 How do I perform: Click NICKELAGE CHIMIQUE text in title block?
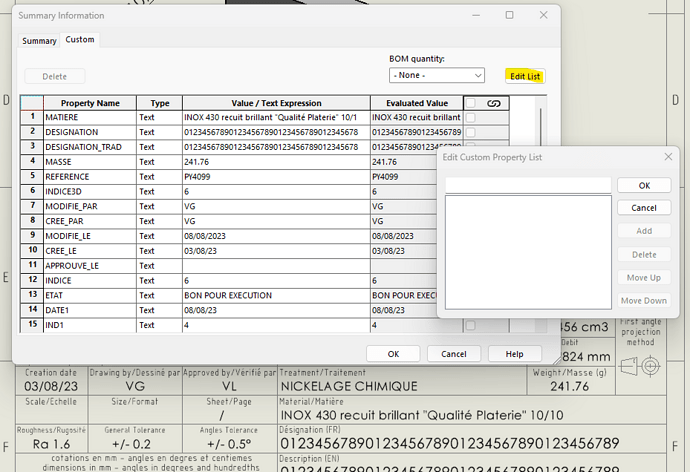(349, 386)
